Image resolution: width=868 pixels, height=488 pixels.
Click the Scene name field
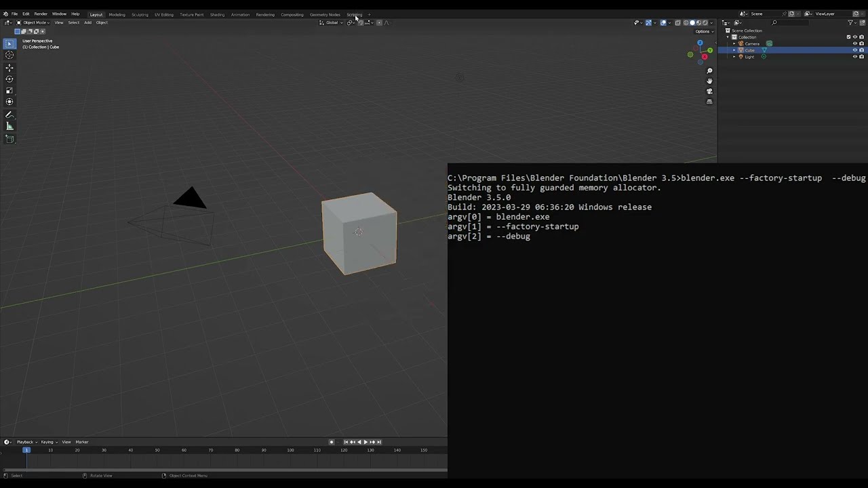[766, 14]
